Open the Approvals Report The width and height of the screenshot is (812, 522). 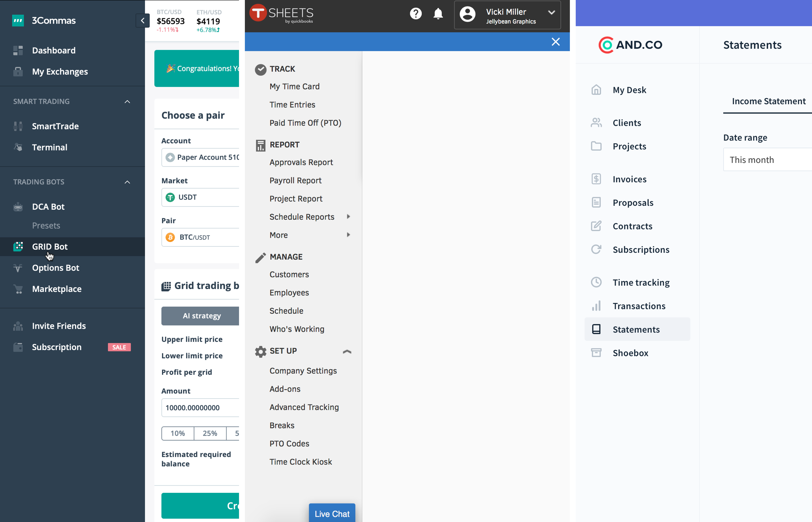pos(301,162)
